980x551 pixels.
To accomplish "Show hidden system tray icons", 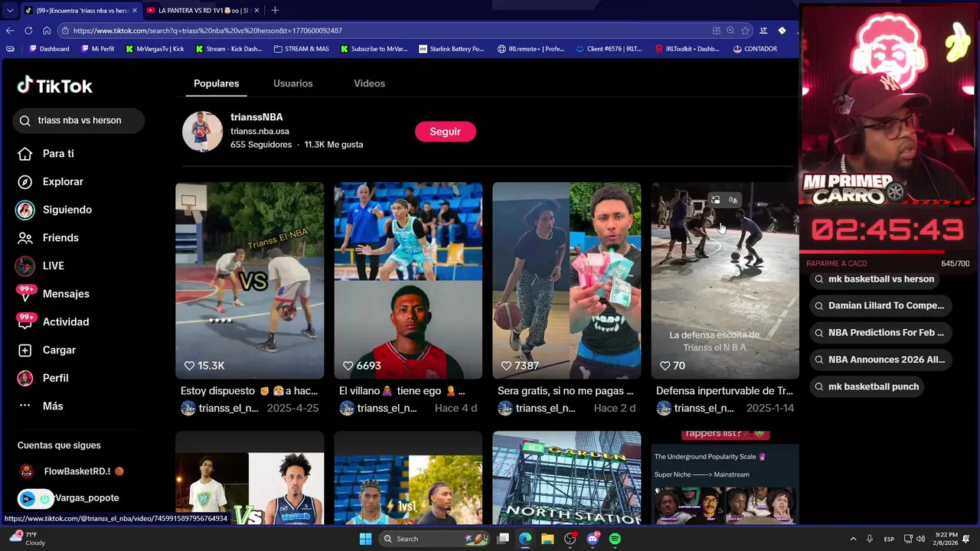I will coord(853,539).
